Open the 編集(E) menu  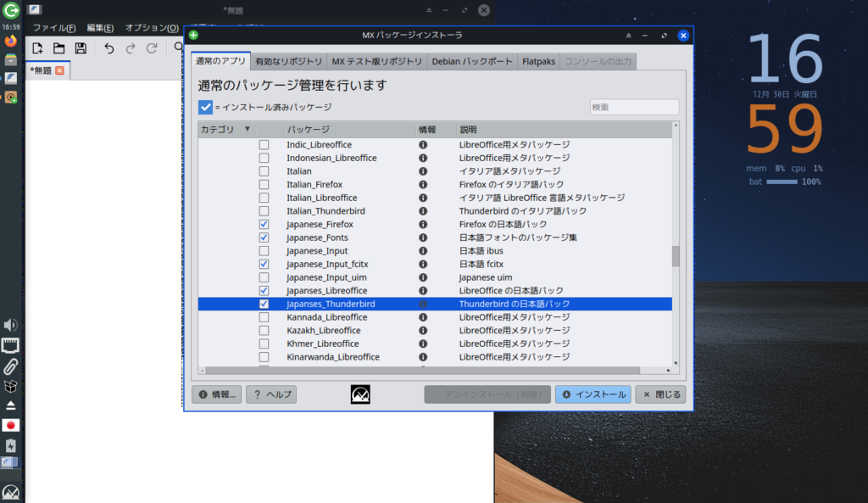[100, 28]
